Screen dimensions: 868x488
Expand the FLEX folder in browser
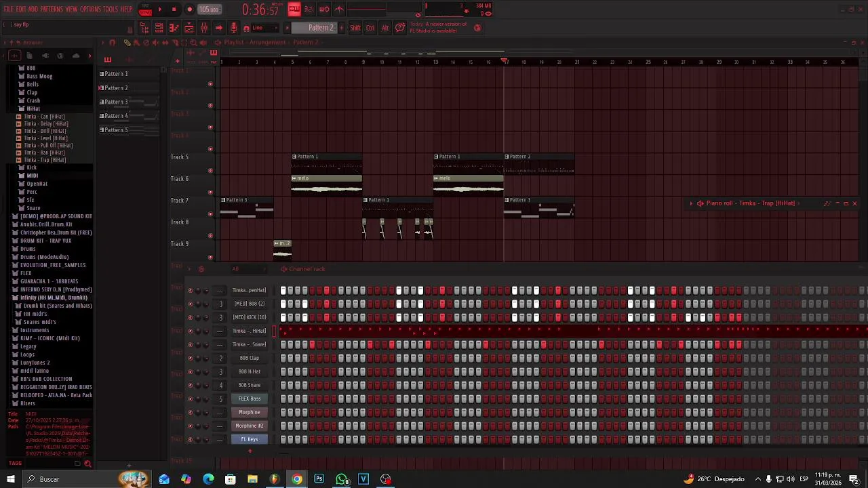(x=26, y=273)
